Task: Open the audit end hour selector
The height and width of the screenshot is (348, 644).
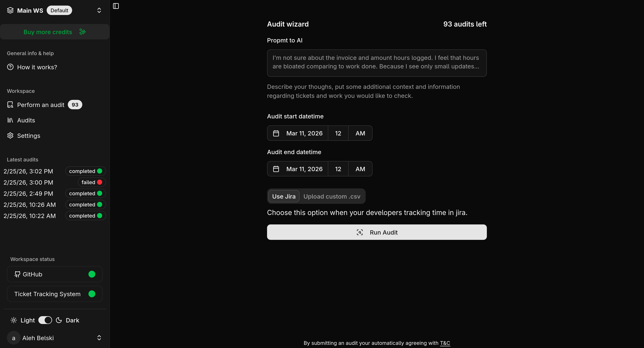Action: click(x=338, y=169)
